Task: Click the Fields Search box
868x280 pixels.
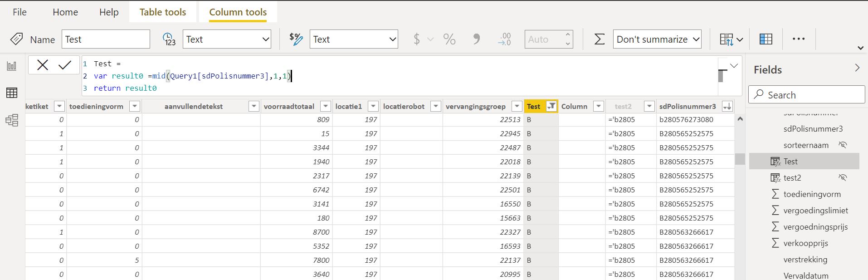Action: pos(806,94)
